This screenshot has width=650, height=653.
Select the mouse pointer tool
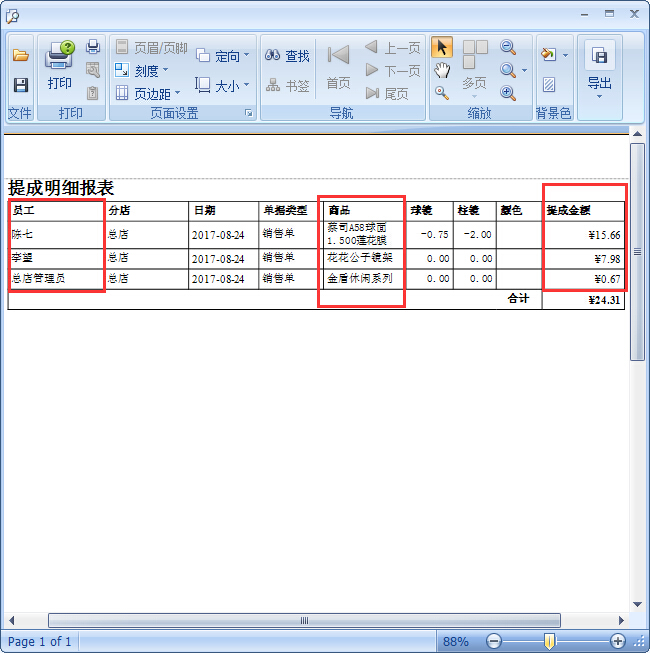coord(442,47)
